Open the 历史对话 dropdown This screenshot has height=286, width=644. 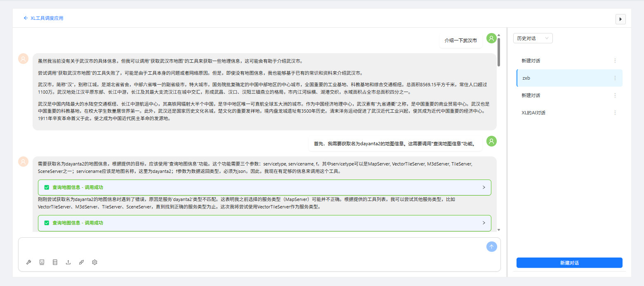tap(533, 38)
